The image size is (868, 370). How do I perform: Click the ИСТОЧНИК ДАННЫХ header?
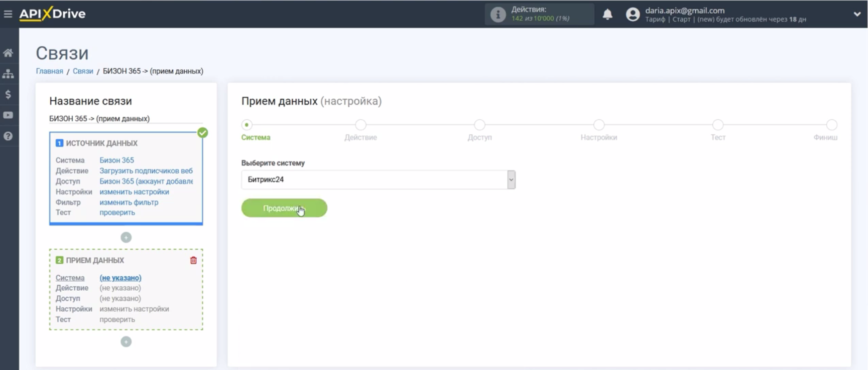pyautogui.click(x=102, y=143)
